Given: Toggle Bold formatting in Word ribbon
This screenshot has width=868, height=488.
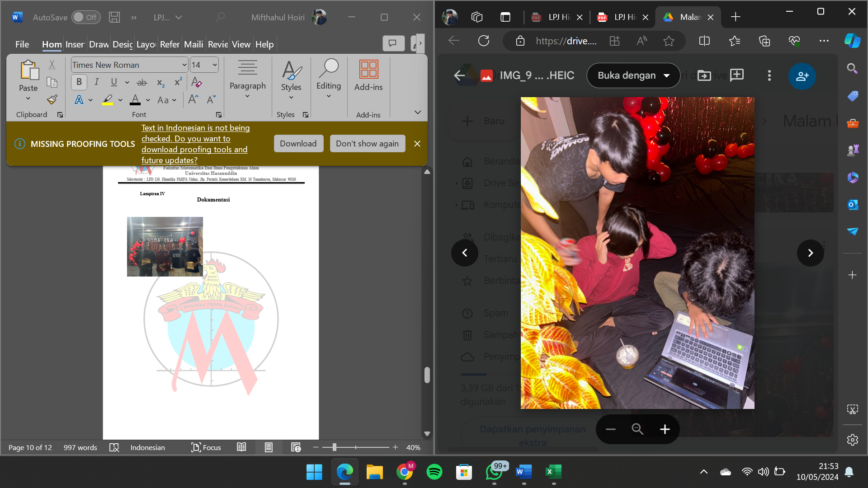Looking at the screenshot, I should pyautogui.click(x=79, y=82).
